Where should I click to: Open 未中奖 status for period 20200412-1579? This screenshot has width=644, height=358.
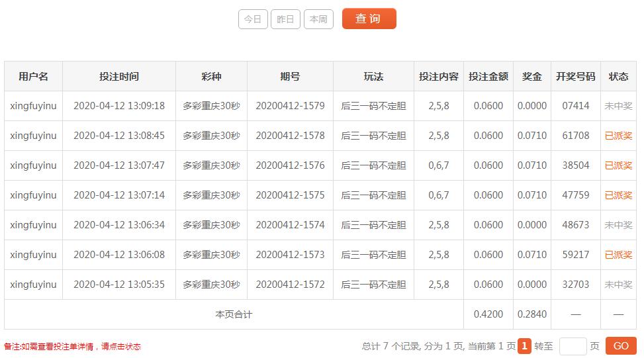(618, 106)
